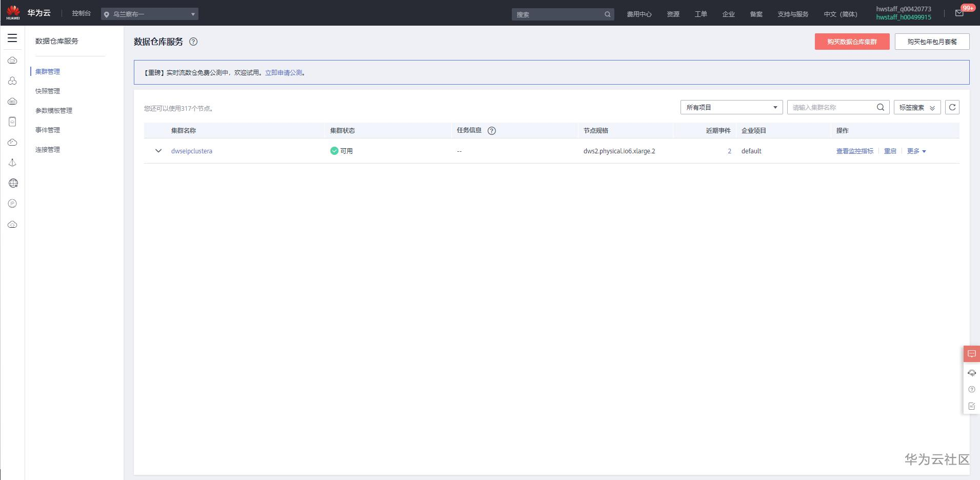
Task: Open the hwstaff account menu
Action: tap(904, 13)
